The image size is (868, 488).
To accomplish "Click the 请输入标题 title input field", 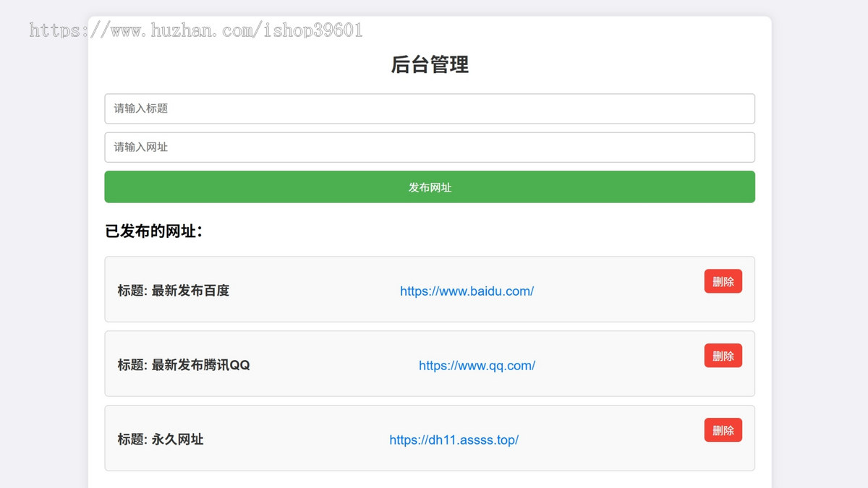I will pyautogui.click(x=430, y=108).
